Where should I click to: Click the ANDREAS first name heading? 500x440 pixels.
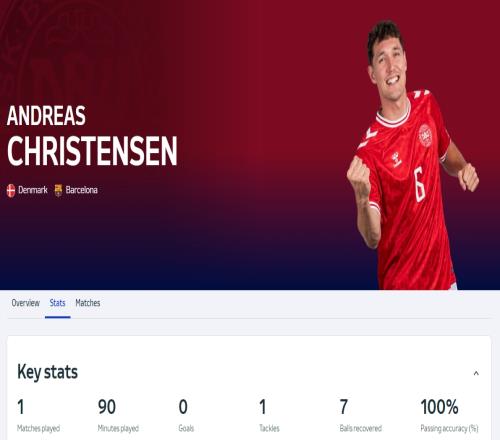pos(46,116)
